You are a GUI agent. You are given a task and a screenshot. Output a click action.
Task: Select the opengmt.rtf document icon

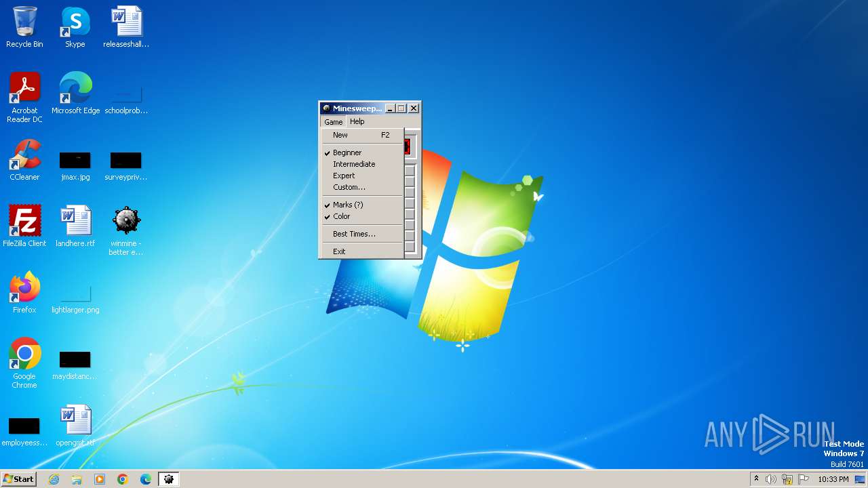(75, 425)
